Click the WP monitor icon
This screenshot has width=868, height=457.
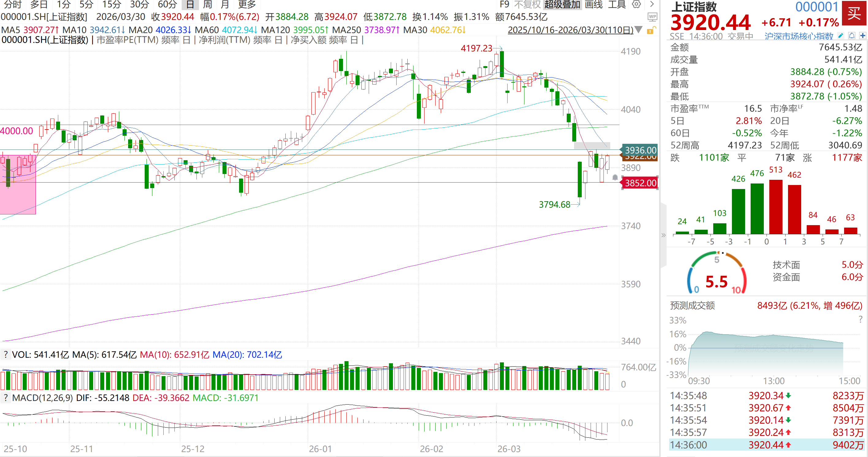point(652,17)
